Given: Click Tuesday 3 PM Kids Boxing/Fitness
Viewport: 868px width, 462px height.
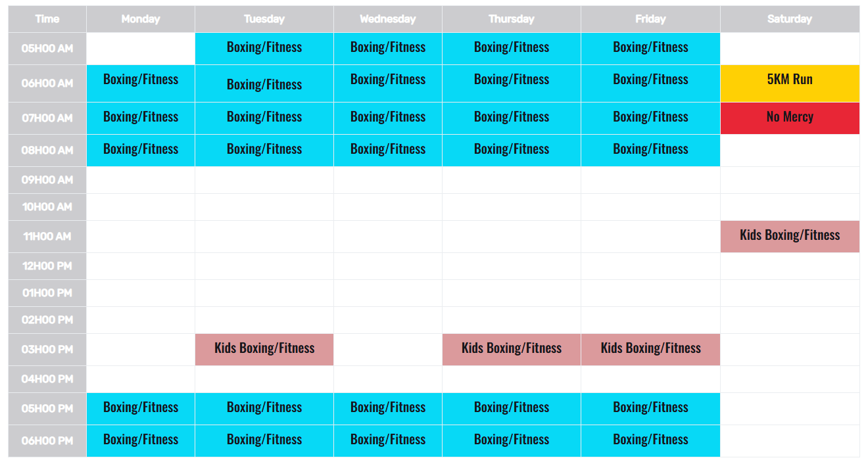Looking at the screenshot, I should [x=264, y=348].
